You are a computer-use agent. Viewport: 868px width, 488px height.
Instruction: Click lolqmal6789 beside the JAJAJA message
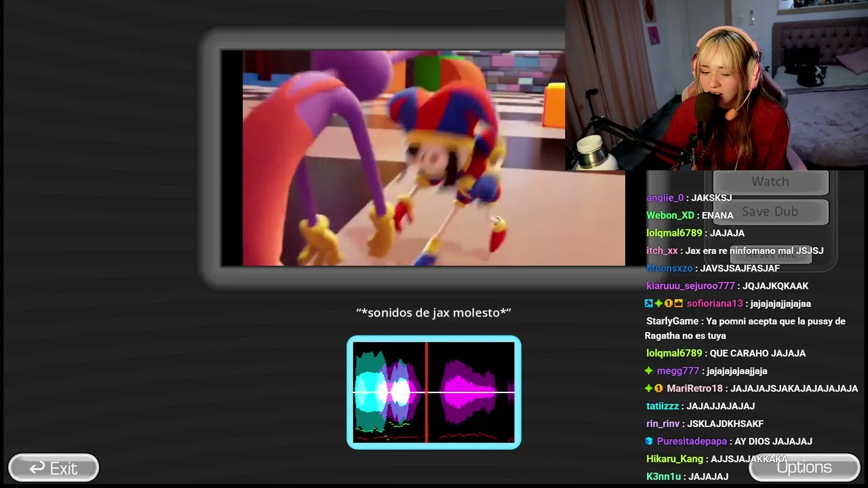pyautogui.click(x=674, y=233)
